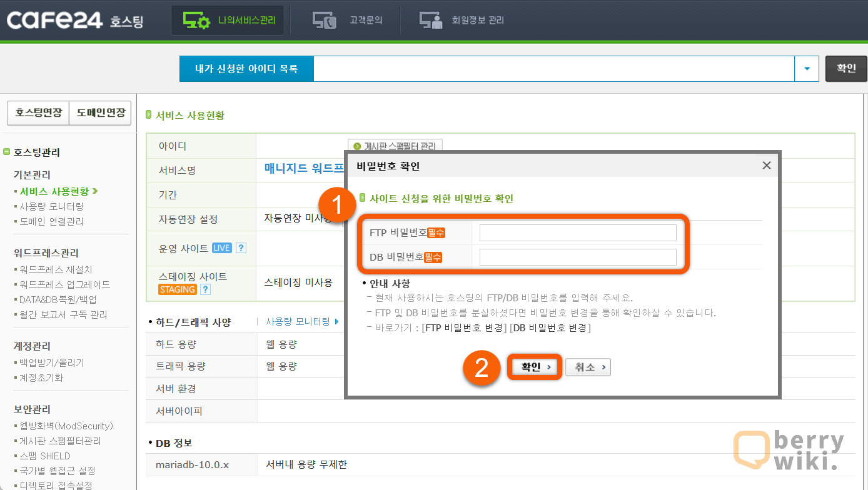Viewport: 868px width, 490px height.
Task: Click the dark 확인 button beside ID list
Action: coord(846,69)
